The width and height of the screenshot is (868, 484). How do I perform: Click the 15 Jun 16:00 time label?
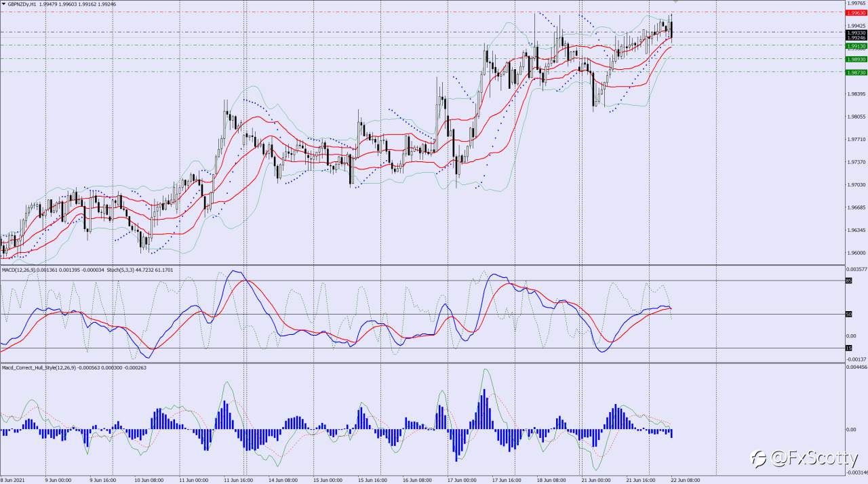click(x=373, y=479)
